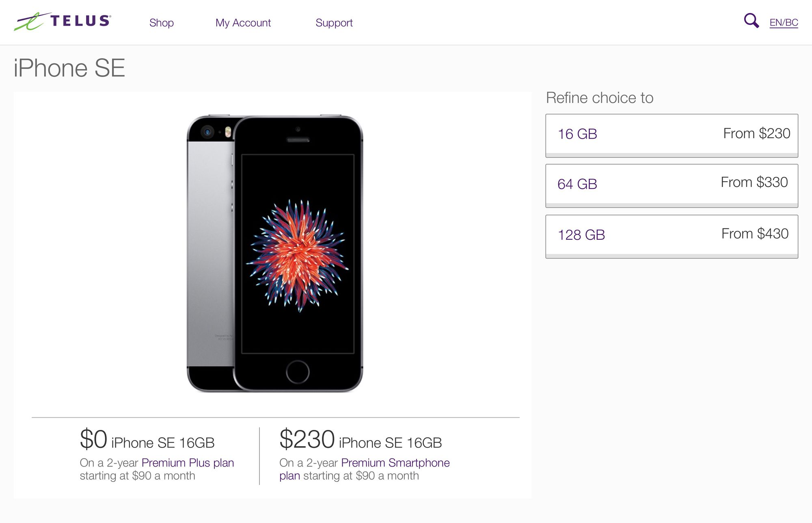Expand the My Account navigation menu
The height and width of the screenshot is (523, 812).
tap(243, 23)
